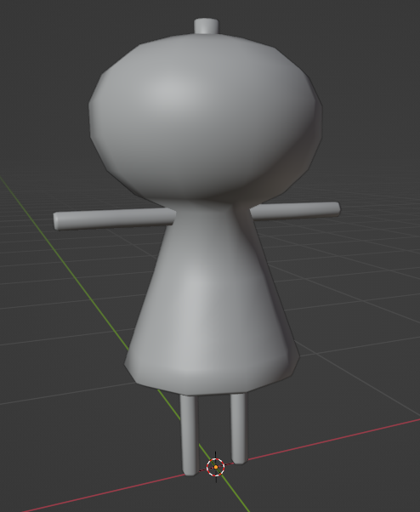The image size is (420, 512).
Task: Select the leg nearest the green axis line
Action: tap(190, 435)
